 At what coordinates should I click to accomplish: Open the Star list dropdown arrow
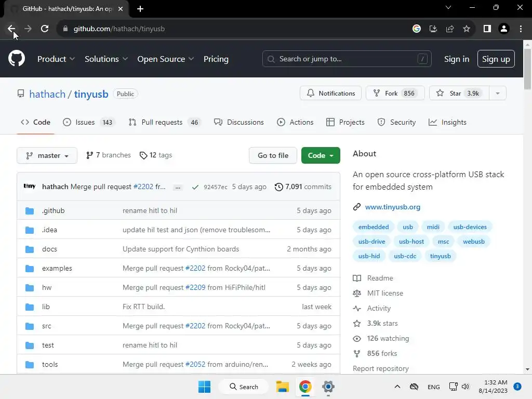498,94
